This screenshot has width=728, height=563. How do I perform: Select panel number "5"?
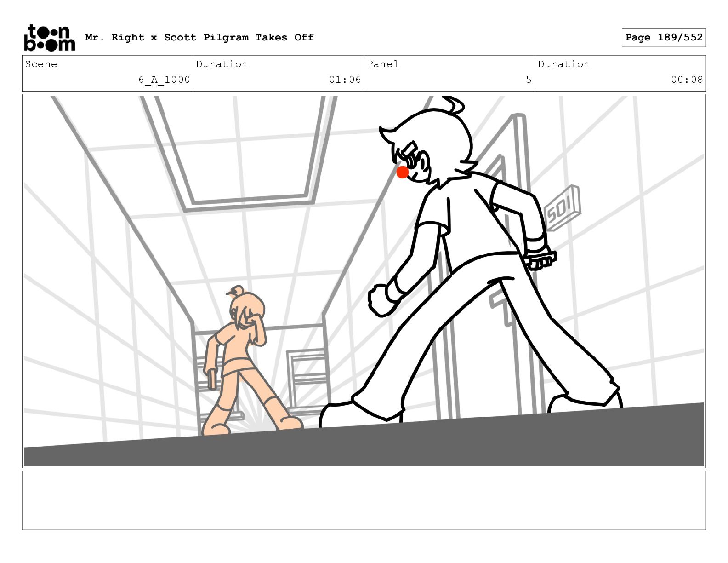(x=529, y=80)
